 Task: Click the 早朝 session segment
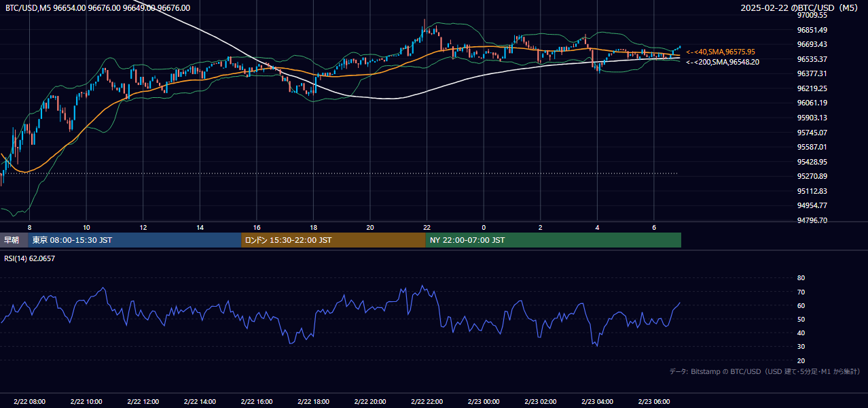(x=14, y=240)
